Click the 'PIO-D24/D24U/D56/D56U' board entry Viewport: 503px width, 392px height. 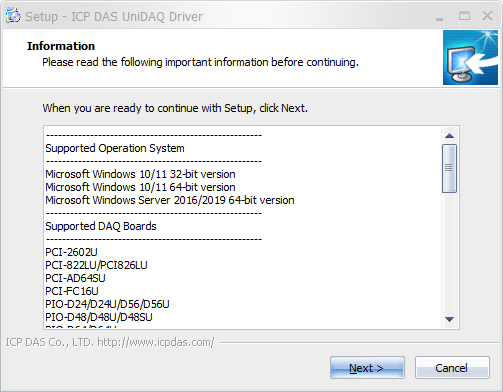click(107, 304)
